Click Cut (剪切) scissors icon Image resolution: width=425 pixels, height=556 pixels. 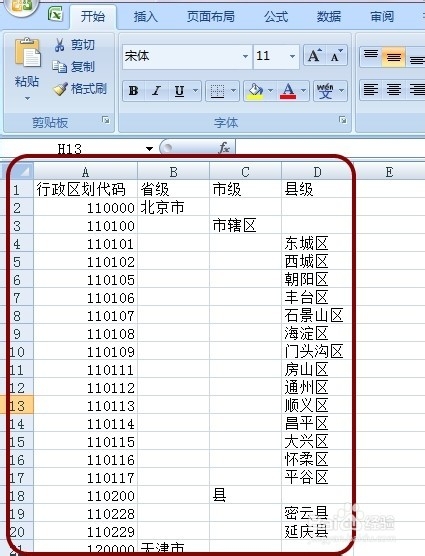pyautogui.click(x=59, y=45)
